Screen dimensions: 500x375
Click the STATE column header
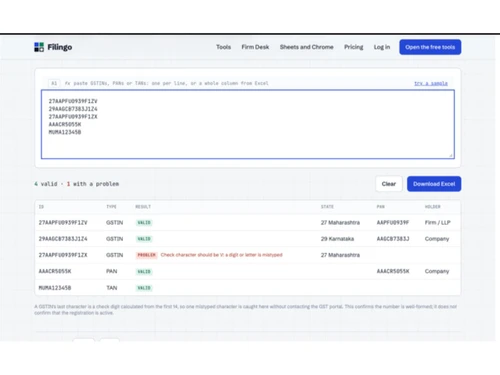pos(327,207)
